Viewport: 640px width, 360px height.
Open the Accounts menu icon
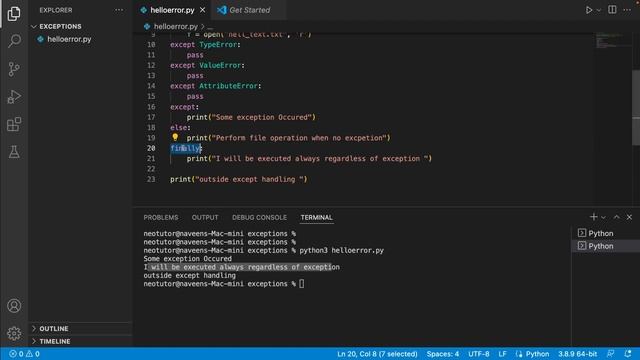pos(14,306)
